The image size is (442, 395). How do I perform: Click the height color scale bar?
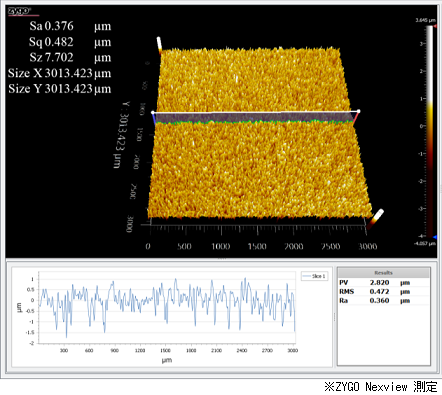coord(430,131)
